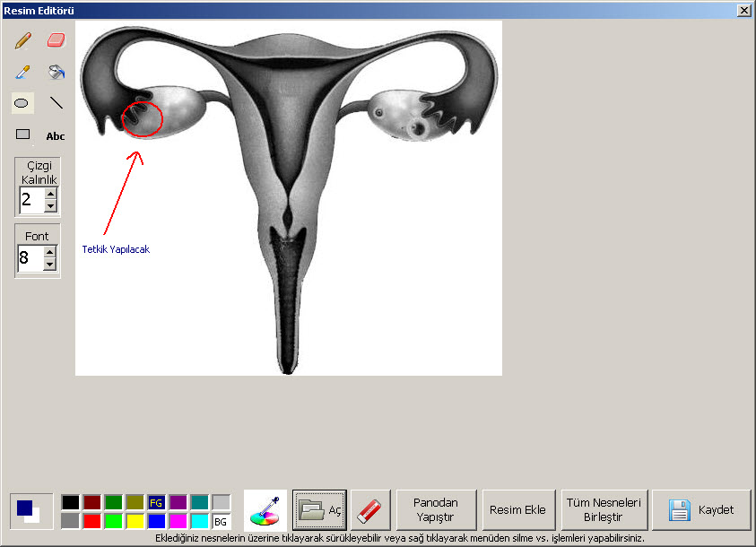
Task: Pick the yellow color swatch
Action: coord(135,521)
